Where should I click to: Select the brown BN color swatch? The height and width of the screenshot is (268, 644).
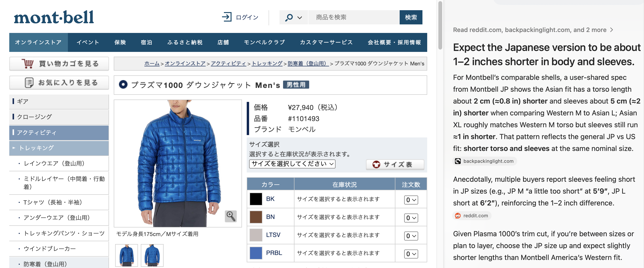point(256,217)
